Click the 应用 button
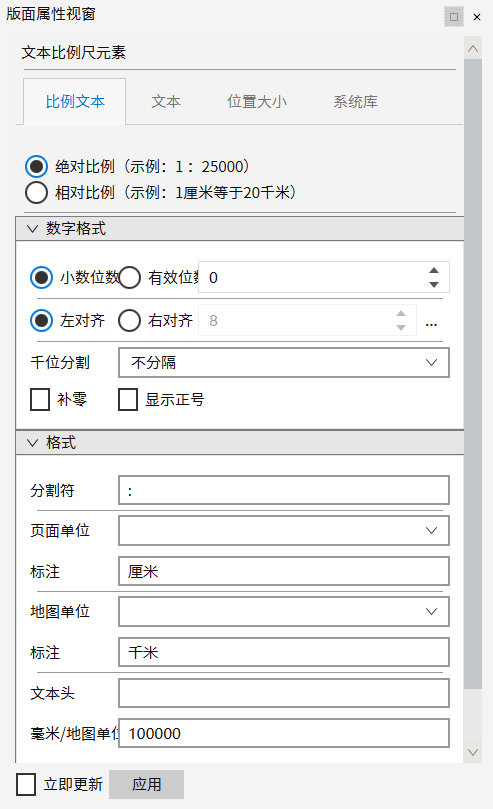The image size is (493, 809). (x=146, y=784)
